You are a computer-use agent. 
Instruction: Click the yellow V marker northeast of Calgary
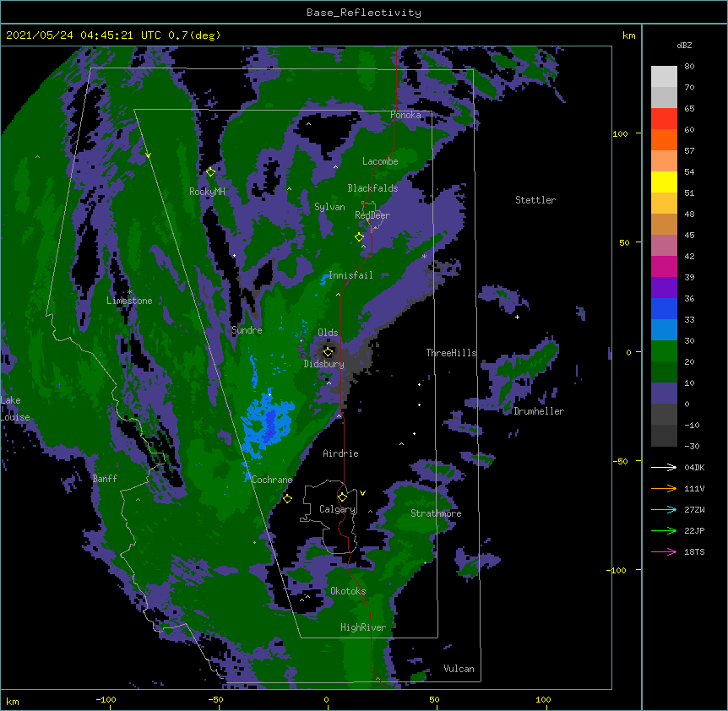click(362, 493)
